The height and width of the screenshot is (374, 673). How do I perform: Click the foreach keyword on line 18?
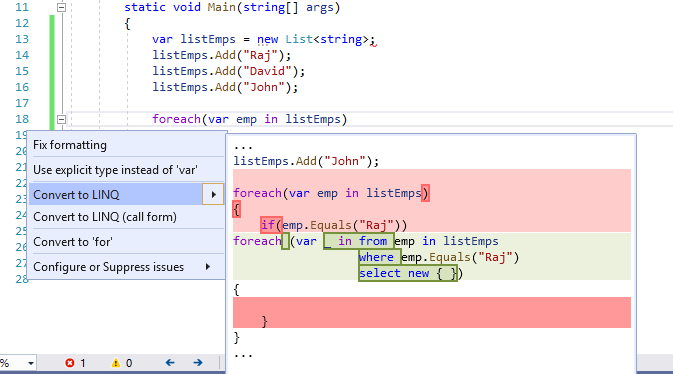click(176, 119)
